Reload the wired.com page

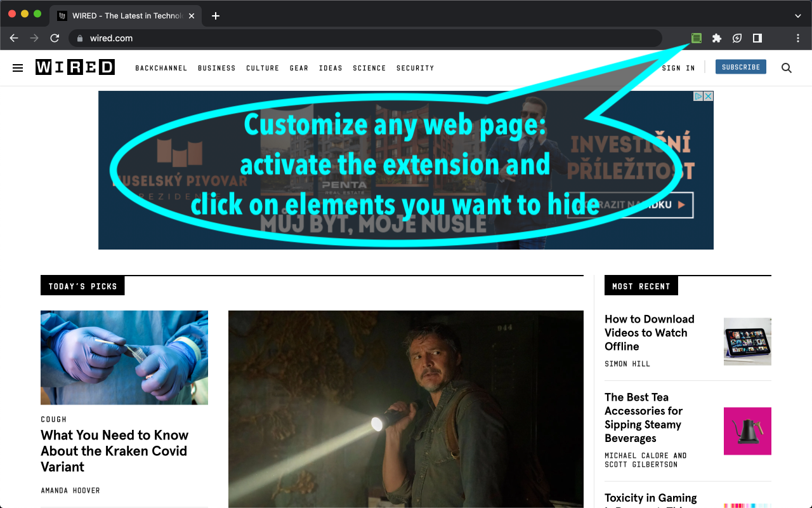pos(55,38)
